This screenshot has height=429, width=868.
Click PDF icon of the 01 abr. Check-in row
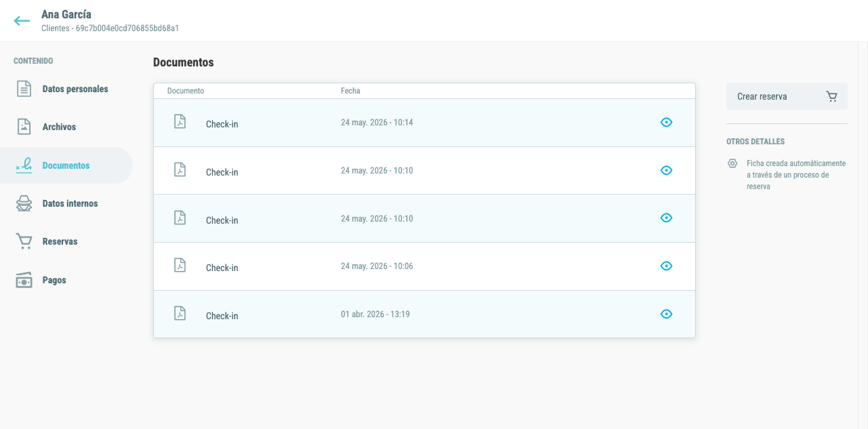click(x=180, y=313)
